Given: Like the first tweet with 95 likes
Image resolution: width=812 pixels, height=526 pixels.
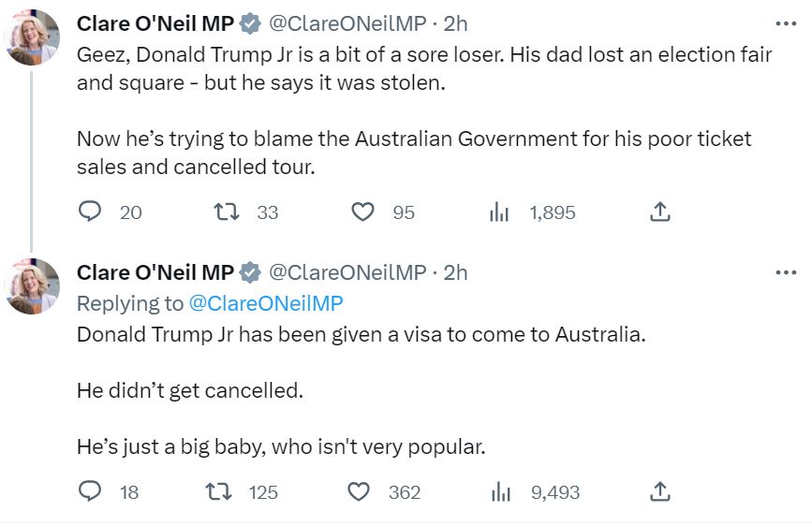Looking at the screenshot, I should pos(362,212).
